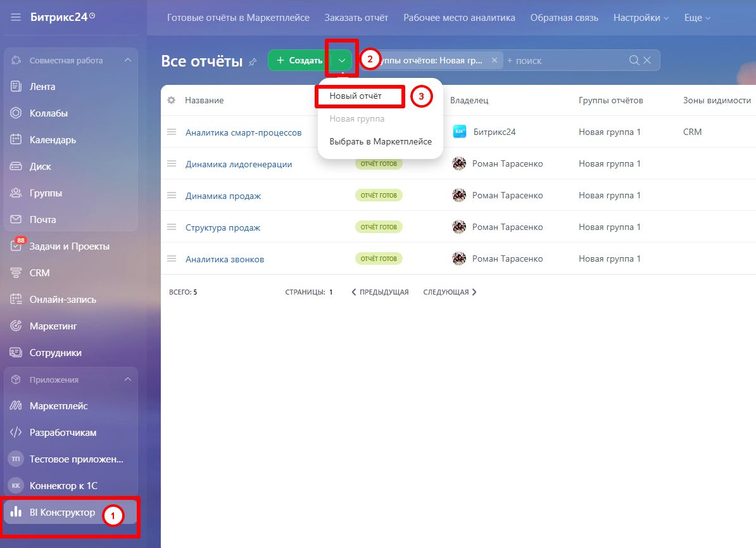Clear the search field with the X icon

pyautogui.click(x=647, y=60)
